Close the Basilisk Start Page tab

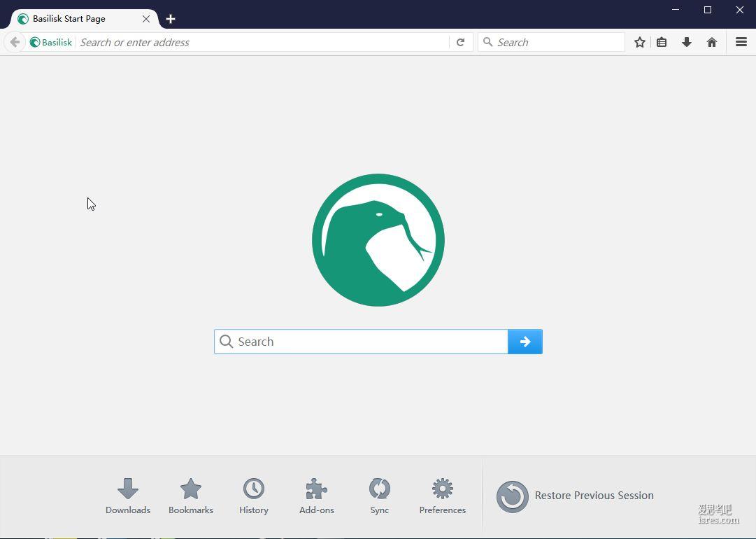click(146, 19)
